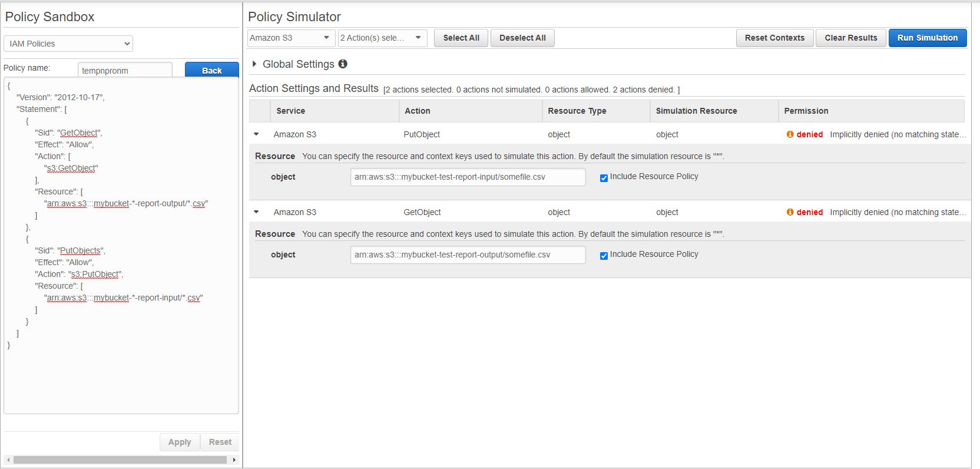Click the denied status text for PutObject
Viewport: 980px width, 469px height.
click(x=809, y=134)
